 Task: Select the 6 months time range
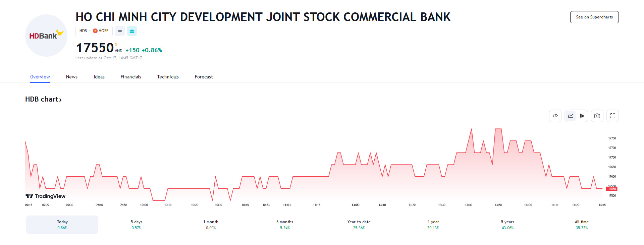[x=285, y=225]
